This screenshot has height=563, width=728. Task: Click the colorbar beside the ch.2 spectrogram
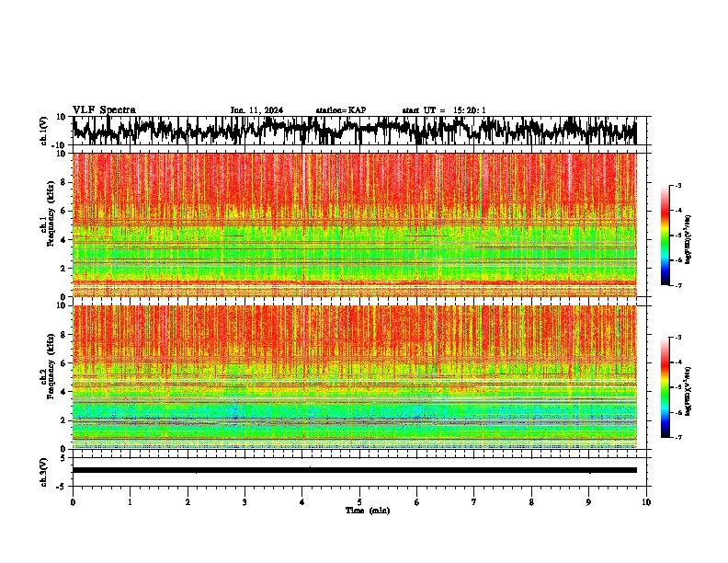point(665,387)
